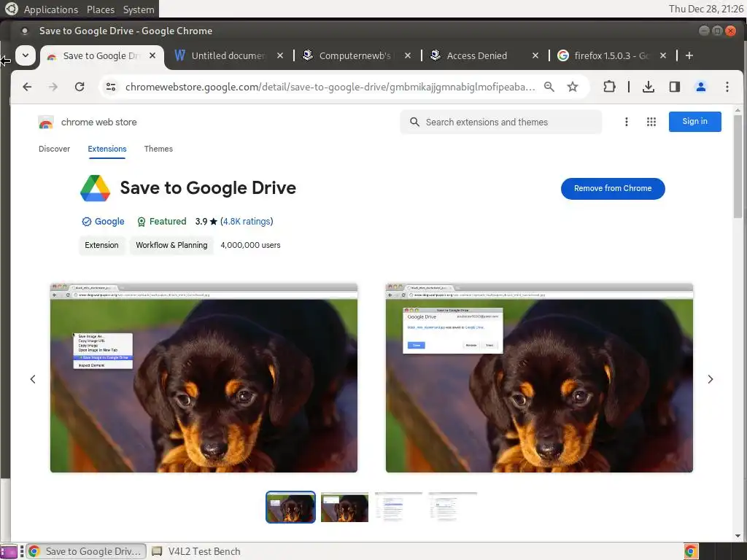The width and height of the screenshot is (747, 560).
Task: Show next screenshot with right arrow
Action: [x=711, y=379]
